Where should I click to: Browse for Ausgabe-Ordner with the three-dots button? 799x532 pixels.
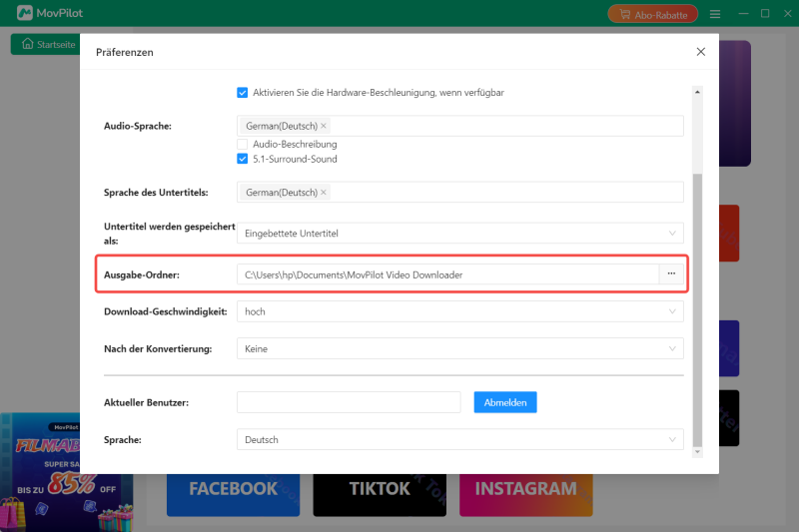click(x=671, y=274)
